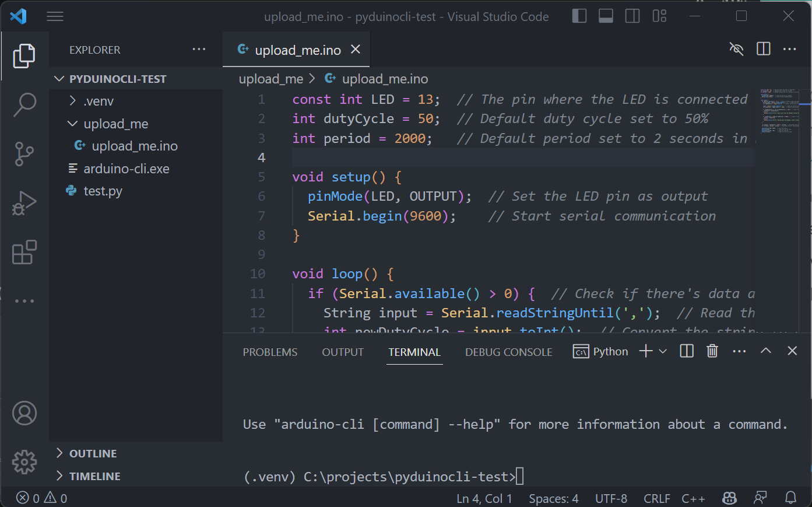Image resolution: width=812 pixels, height=507 pixels.
Task: Open test.py file
Action: click(136, 191)
